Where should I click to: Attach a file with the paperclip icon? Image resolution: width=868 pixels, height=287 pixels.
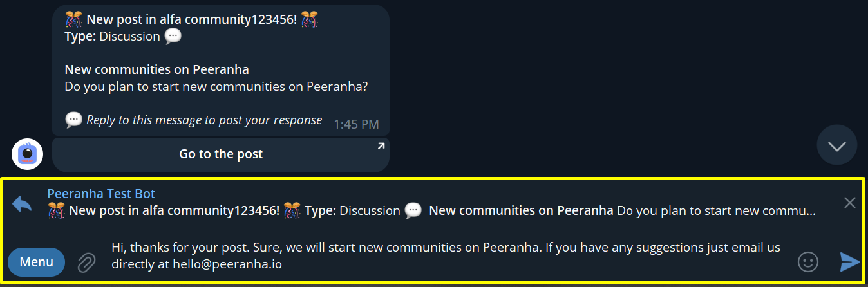[x=86, y=263]
